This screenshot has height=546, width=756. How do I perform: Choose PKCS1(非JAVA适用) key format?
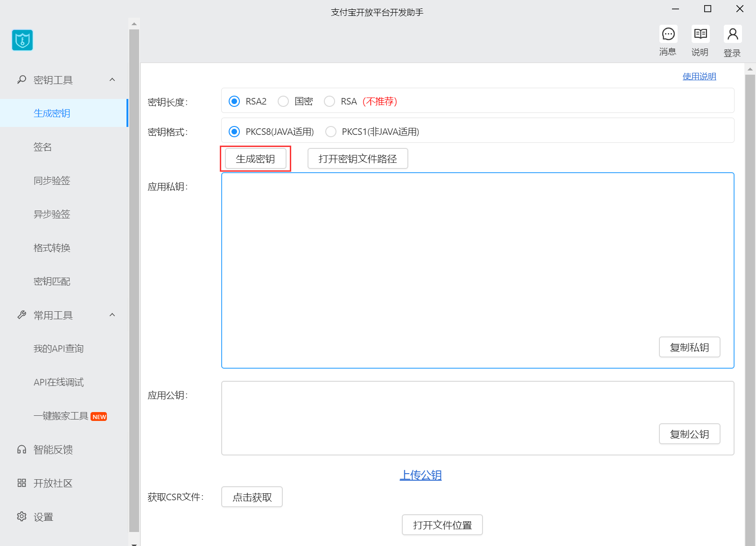pos(331,132)
